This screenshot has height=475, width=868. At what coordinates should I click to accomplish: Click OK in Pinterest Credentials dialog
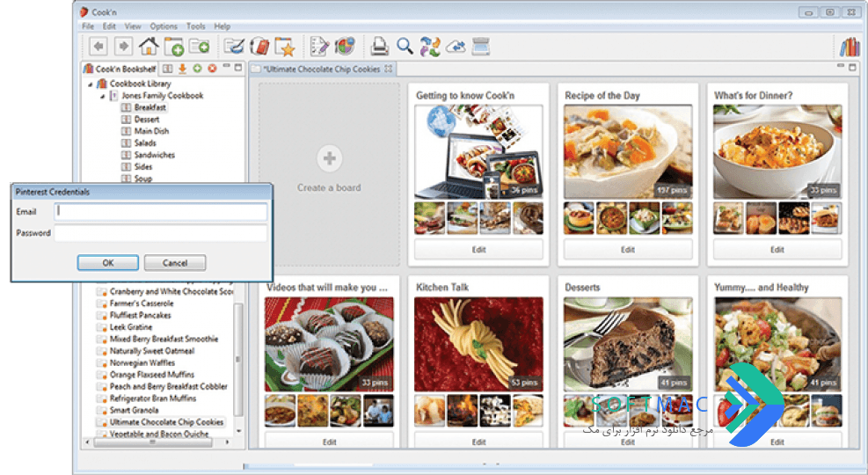tap(108, 263)
